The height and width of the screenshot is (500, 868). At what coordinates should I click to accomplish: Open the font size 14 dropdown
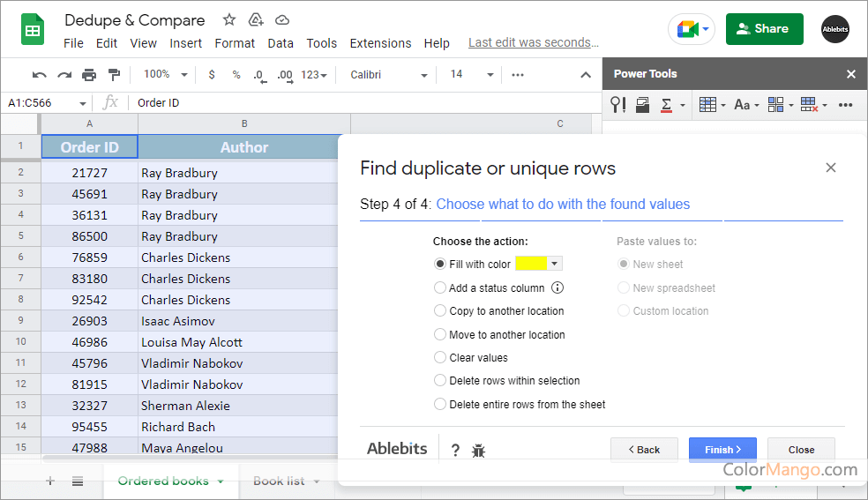click(468, 75)
